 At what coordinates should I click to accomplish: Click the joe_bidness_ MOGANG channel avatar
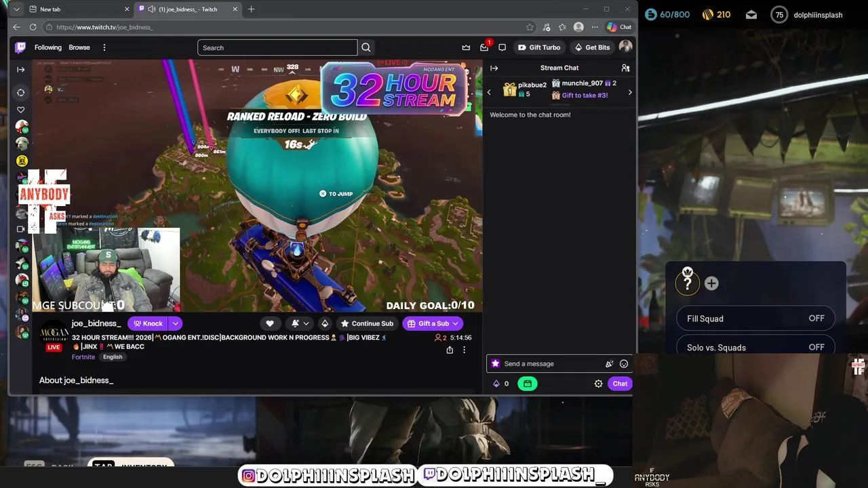(x=54, y=333)
